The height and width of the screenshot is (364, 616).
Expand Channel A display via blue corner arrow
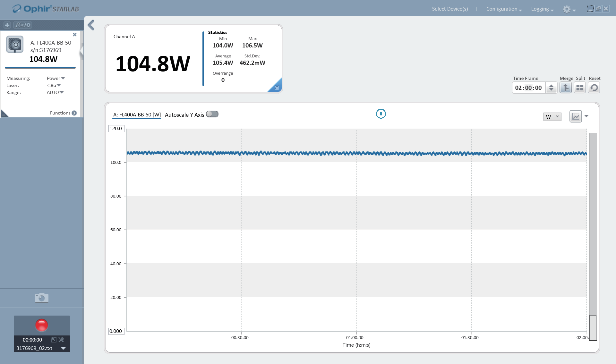tap(277, 87)
